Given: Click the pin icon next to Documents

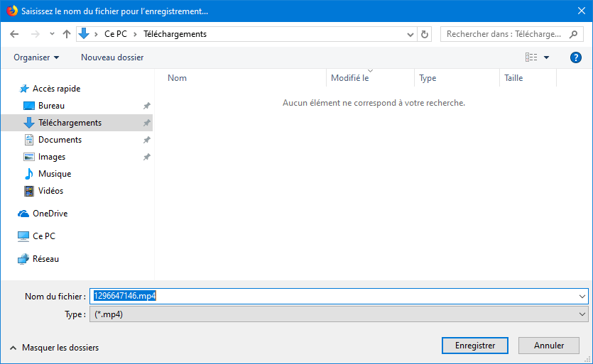Looking at the screenshot, I should 147,140.
